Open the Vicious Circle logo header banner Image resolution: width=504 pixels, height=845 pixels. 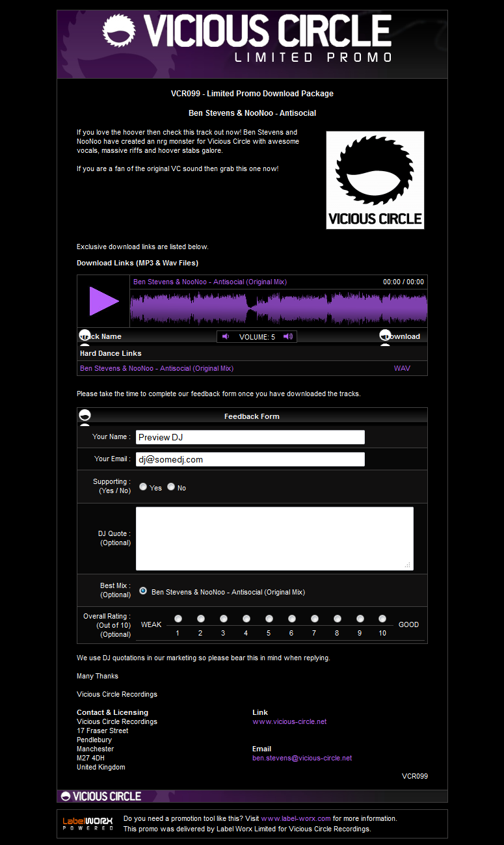pos(252,44)
